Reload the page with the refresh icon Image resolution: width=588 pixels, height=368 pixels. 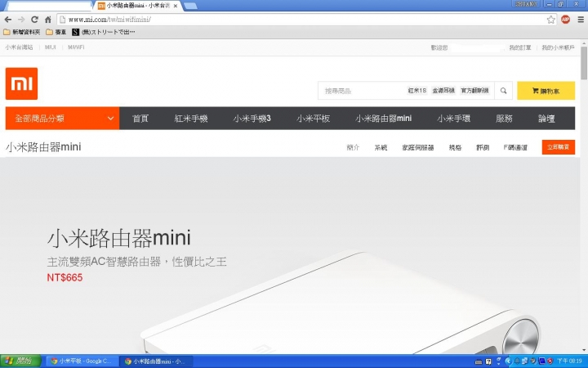point(34,20)
